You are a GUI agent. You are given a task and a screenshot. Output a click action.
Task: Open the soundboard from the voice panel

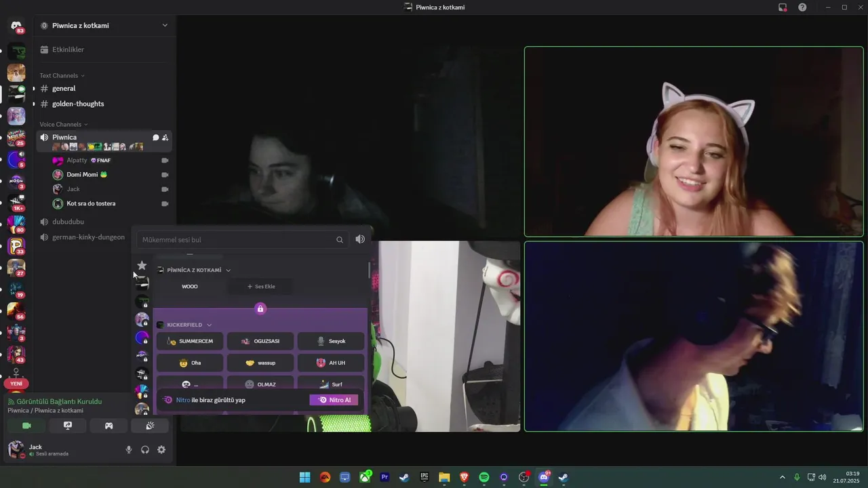pyautogui.click(x=150, y=426)
